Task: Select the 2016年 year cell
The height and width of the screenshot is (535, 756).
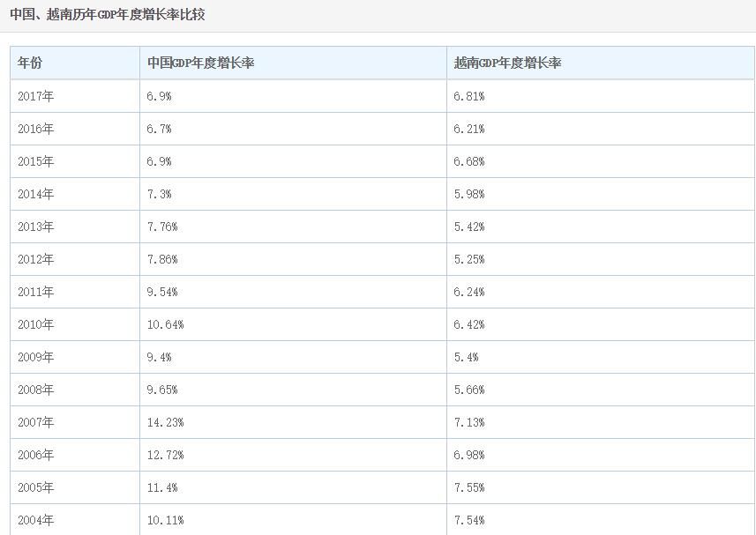Action: 35,129
